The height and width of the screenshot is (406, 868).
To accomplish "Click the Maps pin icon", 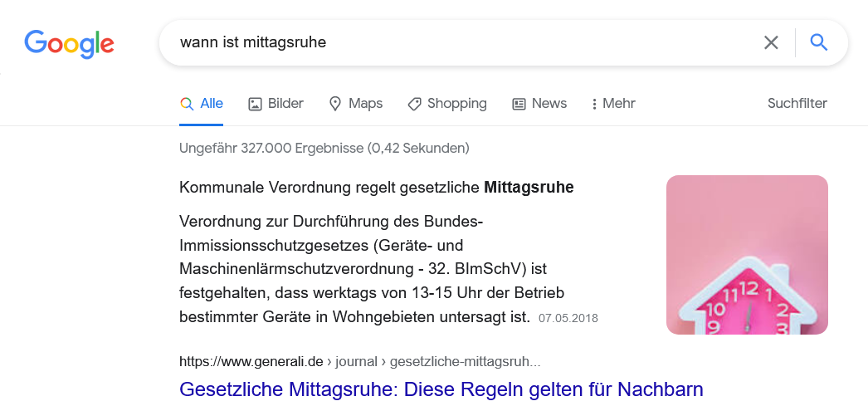I will 335,104.
